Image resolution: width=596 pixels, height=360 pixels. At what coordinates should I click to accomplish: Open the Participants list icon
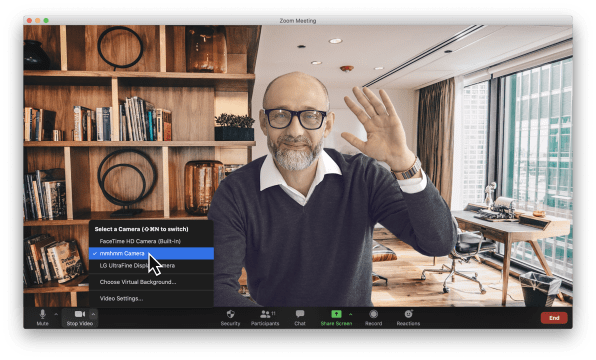point(265,314)
